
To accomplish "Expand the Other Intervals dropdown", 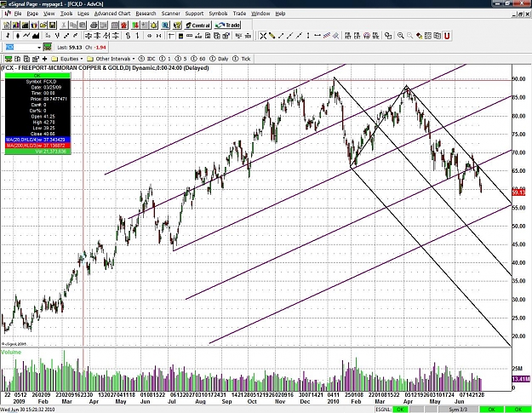I will [111, 59].
